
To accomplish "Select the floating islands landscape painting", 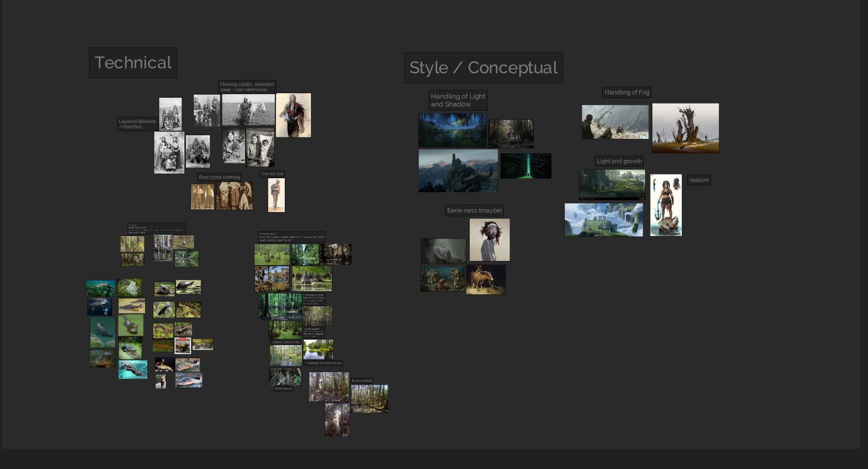I will (x=604, y=220).
